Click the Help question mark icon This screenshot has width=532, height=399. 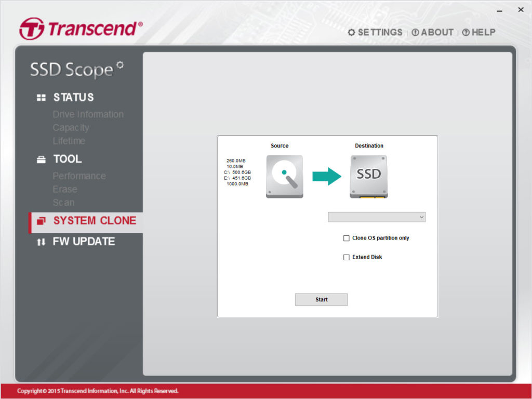tap(466, 32)
